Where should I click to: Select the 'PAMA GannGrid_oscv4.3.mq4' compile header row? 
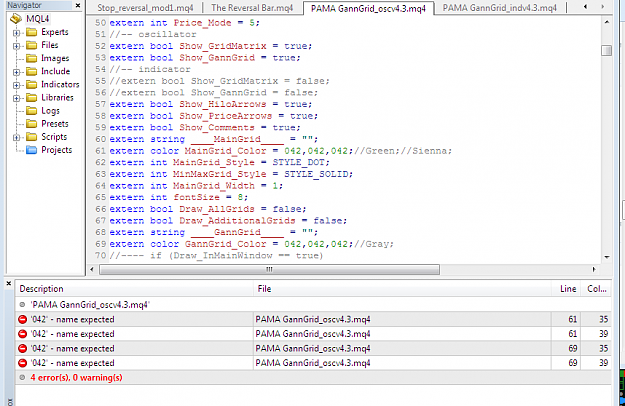313,305
